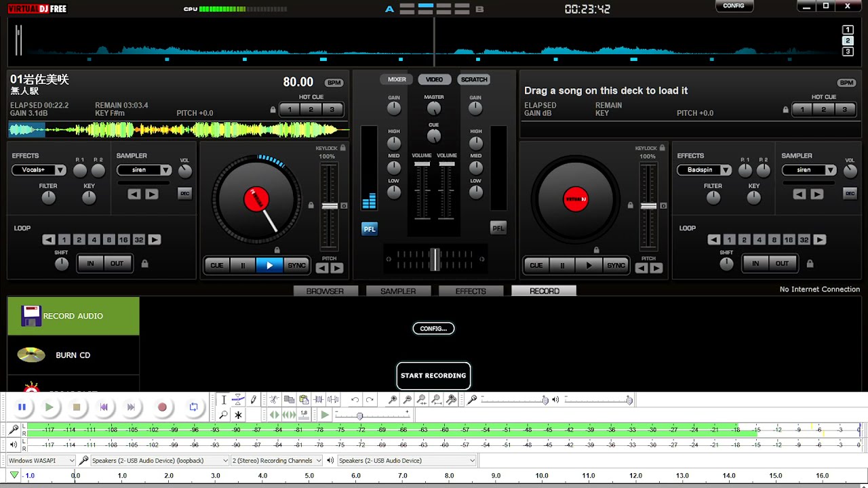Click the Audacity Loop button
868x488 pixels.
pyautogui.click(x=193, y=407)
